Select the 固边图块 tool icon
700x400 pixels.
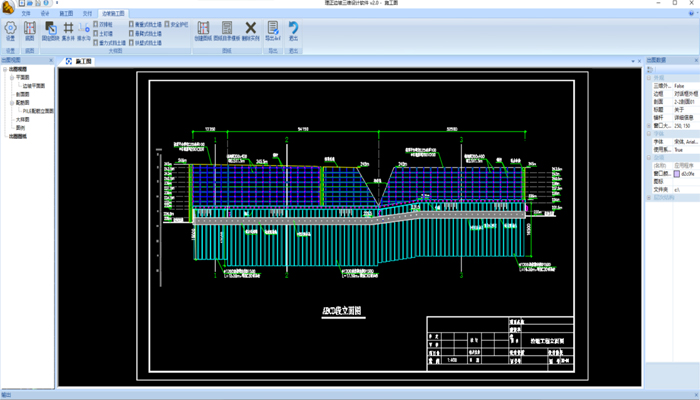(x=51, y=30)
